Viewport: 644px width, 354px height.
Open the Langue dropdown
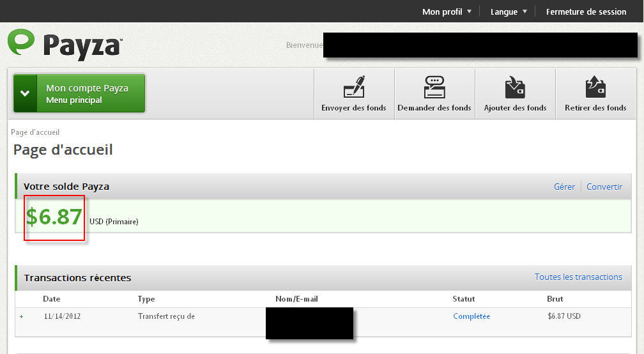tap(509, 12)
